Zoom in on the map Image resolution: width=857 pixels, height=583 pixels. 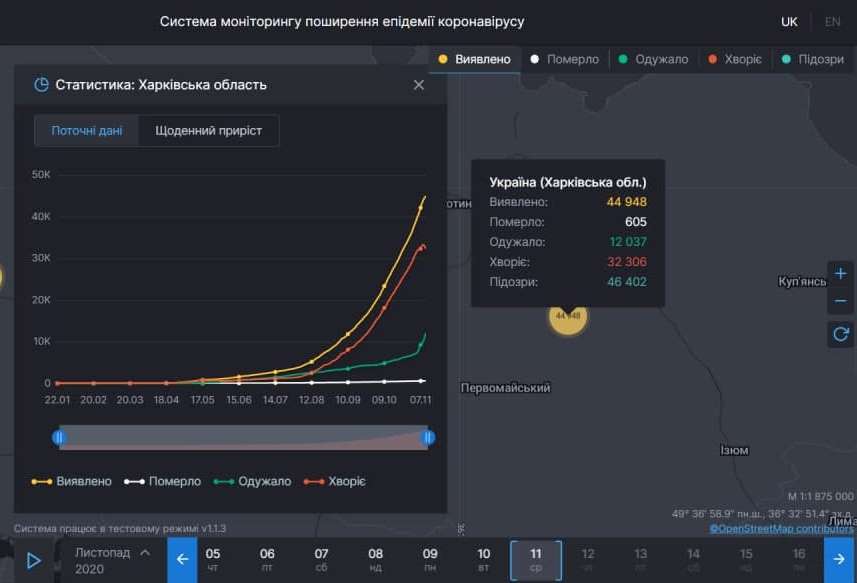(840, 273)
